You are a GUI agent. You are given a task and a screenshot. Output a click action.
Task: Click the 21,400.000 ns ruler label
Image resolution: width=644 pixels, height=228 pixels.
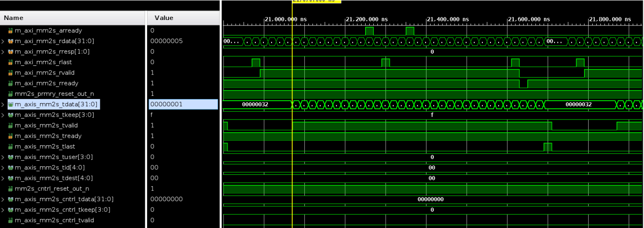click(448, 19)
